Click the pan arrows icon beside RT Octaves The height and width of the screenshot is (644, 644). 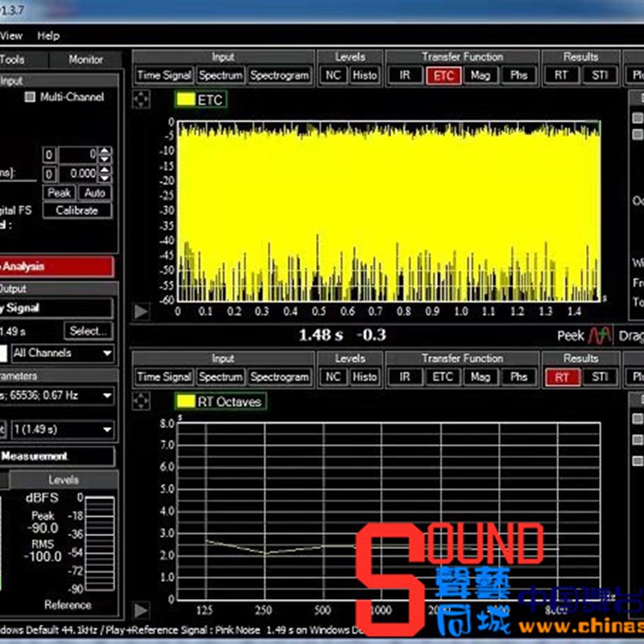[141, 401]
